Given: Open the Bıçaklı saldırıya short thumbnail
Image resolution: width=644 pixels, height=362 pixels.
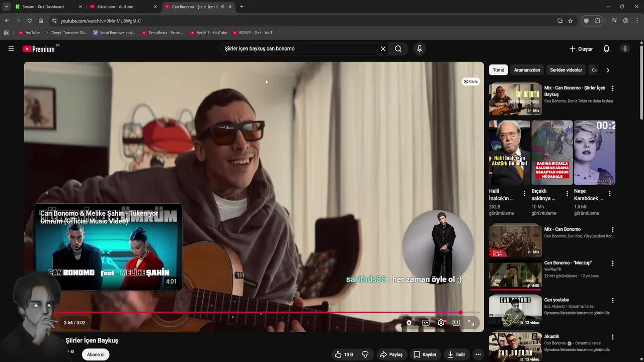Looking at the screenshot, I should (x=552, y=153).
